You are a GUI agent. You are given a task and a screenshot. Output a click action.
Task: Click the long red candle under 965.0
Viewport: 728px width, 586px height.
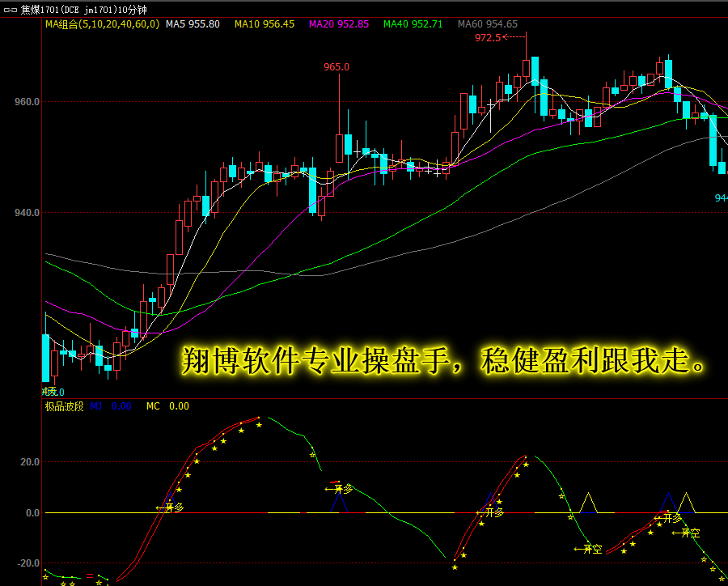(340, 149)
